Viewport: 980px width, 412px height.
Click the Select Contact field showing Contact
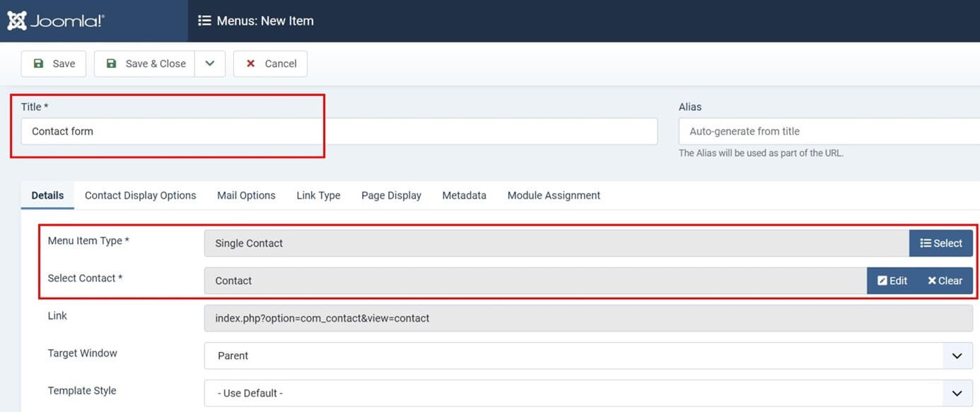coord(535,281)
